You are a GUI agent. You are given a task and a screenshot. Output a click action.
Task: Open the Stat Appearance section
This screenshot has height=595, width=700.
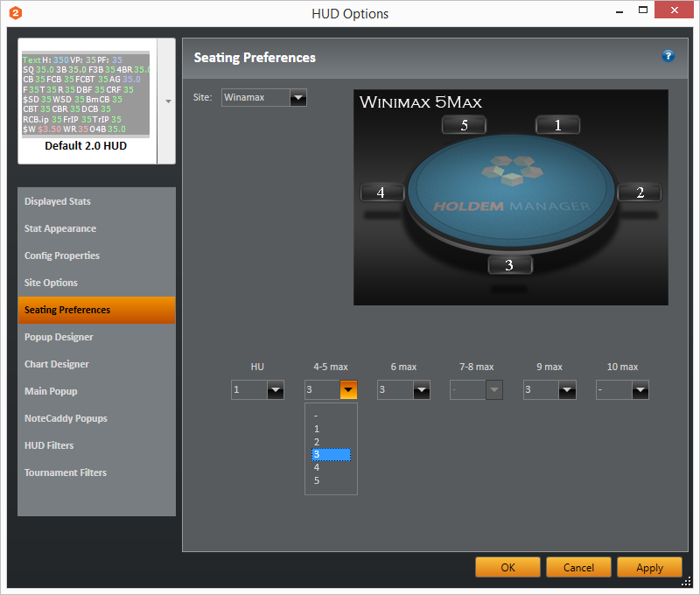pos(96,228)
